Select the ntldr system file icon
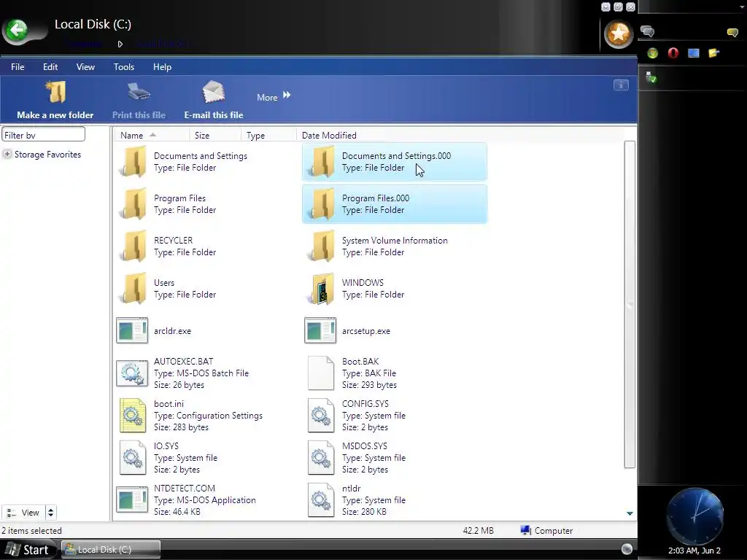 click(x=321, y=500)
